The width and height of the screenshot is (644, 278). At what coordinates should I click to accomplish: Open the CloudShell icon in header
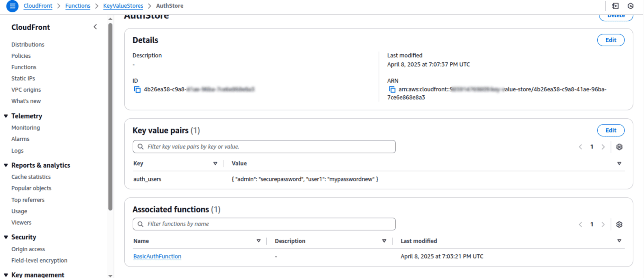(615, 6)
